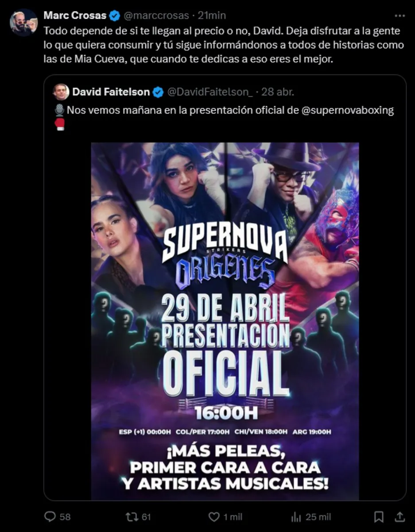Open David Faitelson display name
The image size is (415, 532).
pos(111,92)
